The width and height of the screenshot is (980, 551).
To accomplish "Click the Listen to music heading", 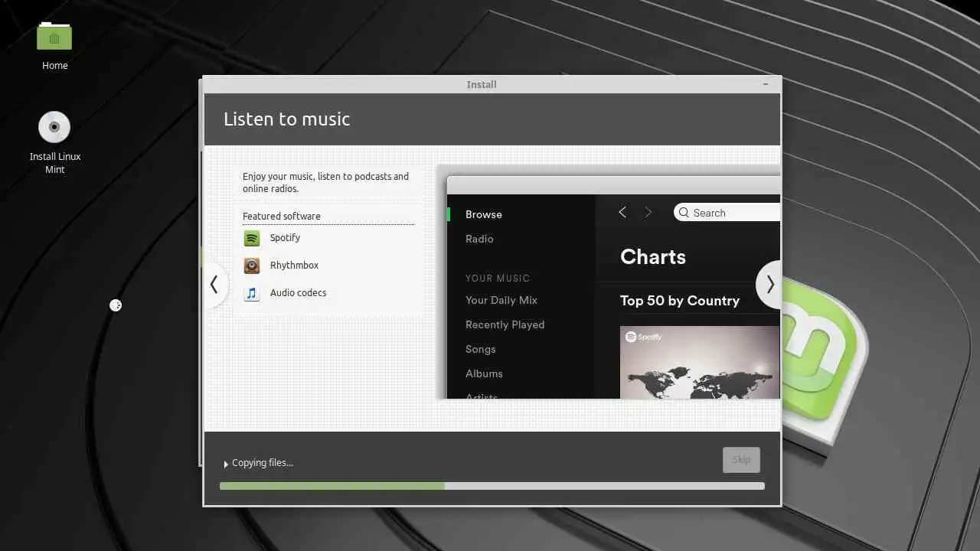I will pos(286,119).
